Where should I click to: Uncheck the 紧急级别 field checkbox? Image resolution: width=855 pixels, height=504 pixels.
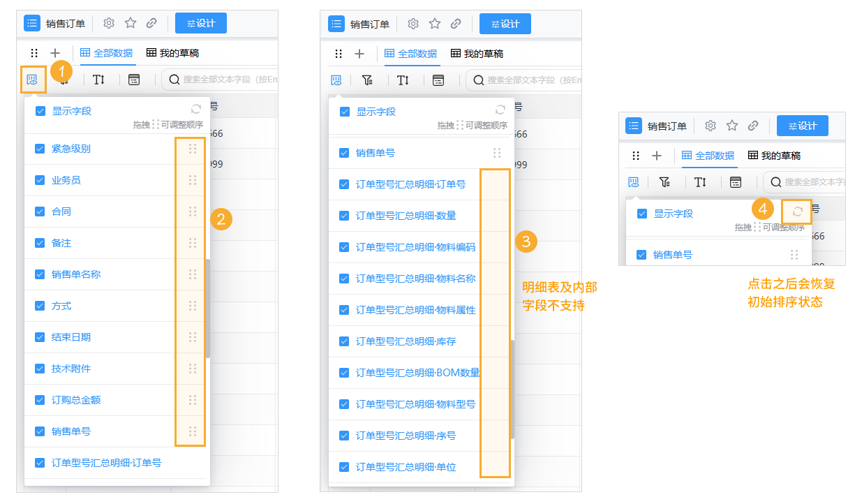(40, 149)
